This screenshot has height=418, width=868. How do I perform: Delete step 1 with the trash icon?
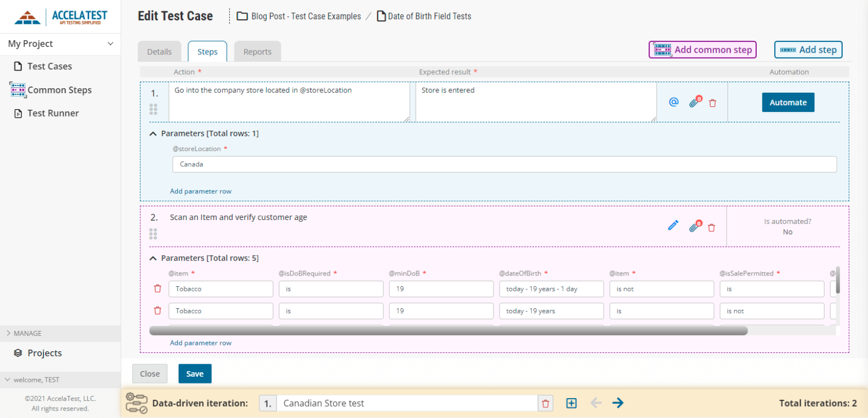(712, 102)
